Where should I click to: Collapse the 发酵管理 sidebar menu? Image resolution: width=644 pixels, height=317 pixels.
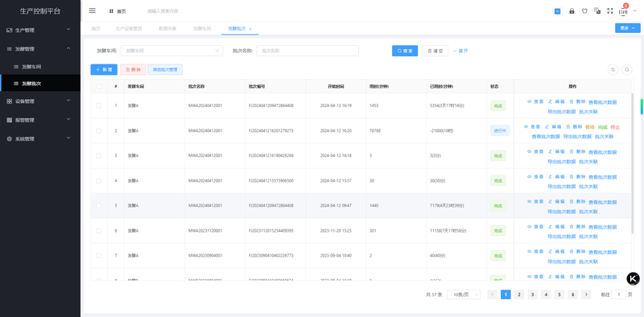coord(40,49)
